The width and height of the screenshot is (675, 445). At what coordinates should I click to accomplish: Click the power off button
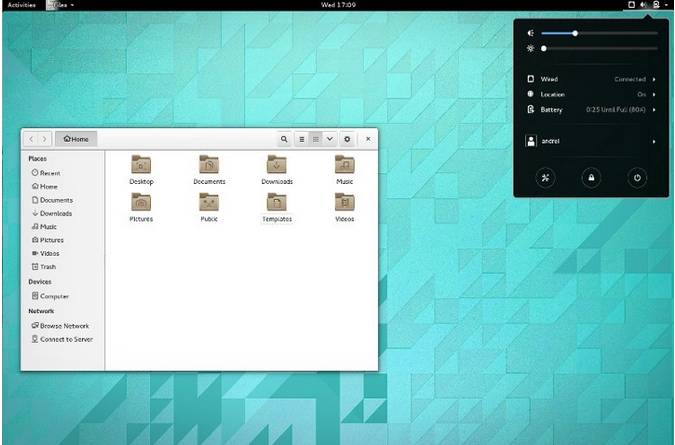click(x=636, y=178)
